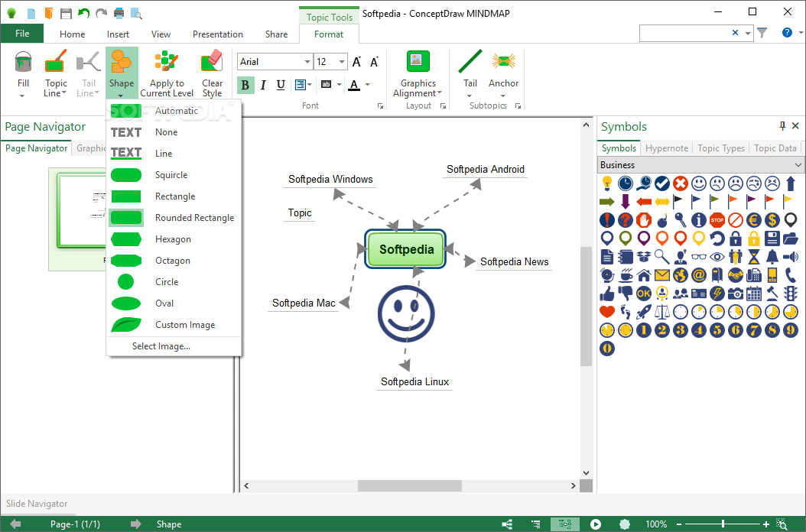Viewport: 806px width, 532px height.
Task: Click the Topic Line tool icon
Action: [x=56, y=61]
